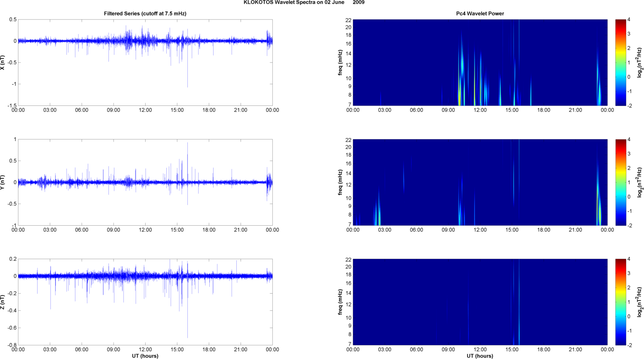Click the Z (nT) axis label

click(x=3, y=302)
